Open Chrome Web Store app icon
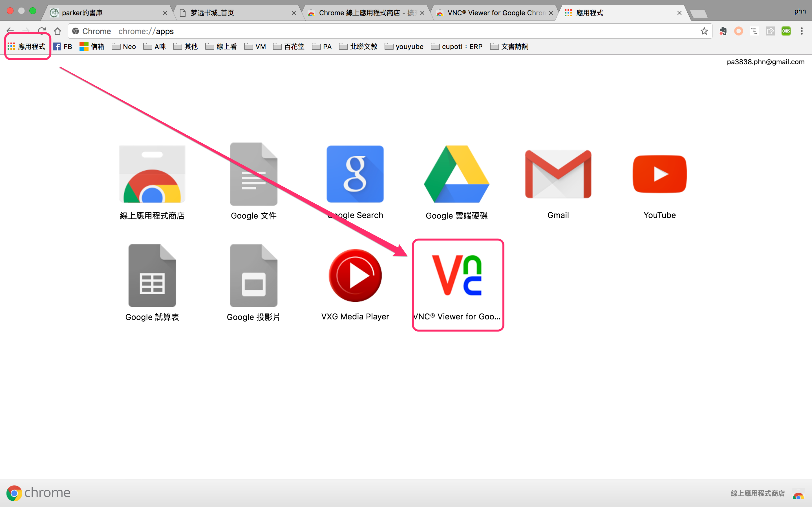The height and width of the screenshot is (507, 812). coord(152,174)
